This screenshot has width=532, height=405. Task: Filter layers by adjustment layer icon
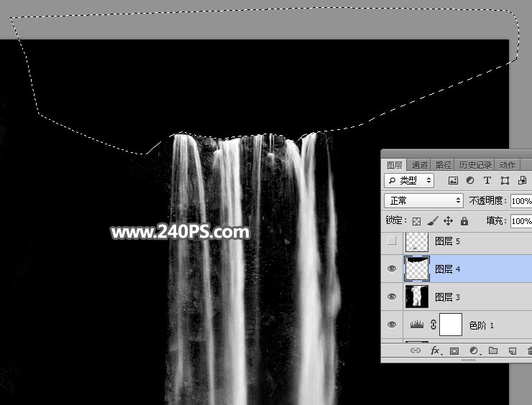(470, 181)
